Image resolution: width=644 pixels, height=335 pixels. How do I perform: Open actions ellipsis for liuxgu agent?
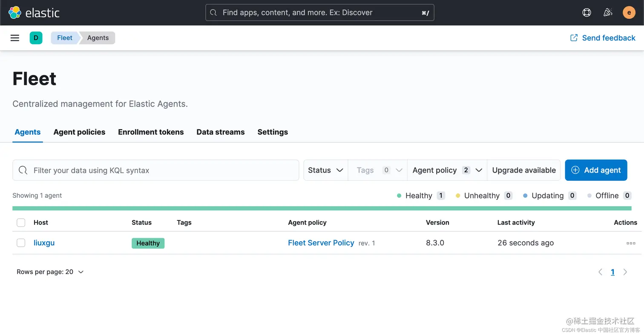click(x=631, y=243)
